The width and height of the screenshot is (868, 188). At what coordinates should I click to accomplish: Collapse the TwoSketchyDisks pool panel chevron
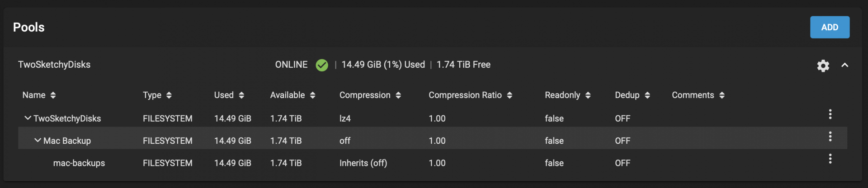pos(844,65)
